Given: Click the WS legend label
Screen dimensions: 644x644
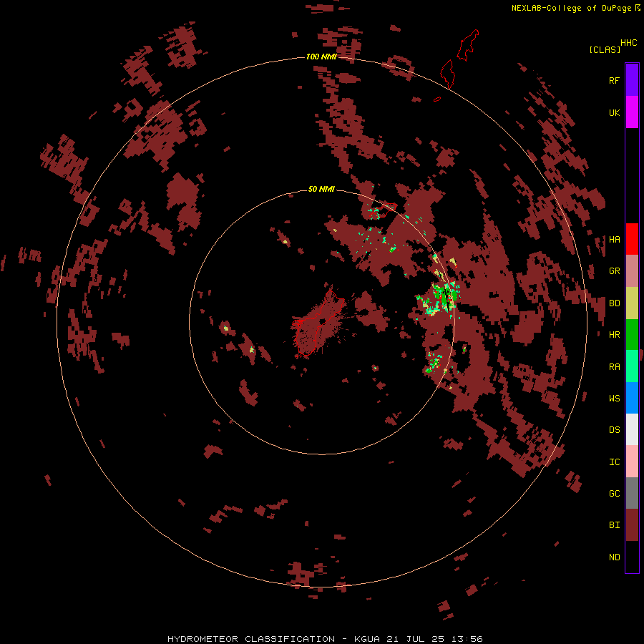Looking at the screenshot, I should (614, 398).
